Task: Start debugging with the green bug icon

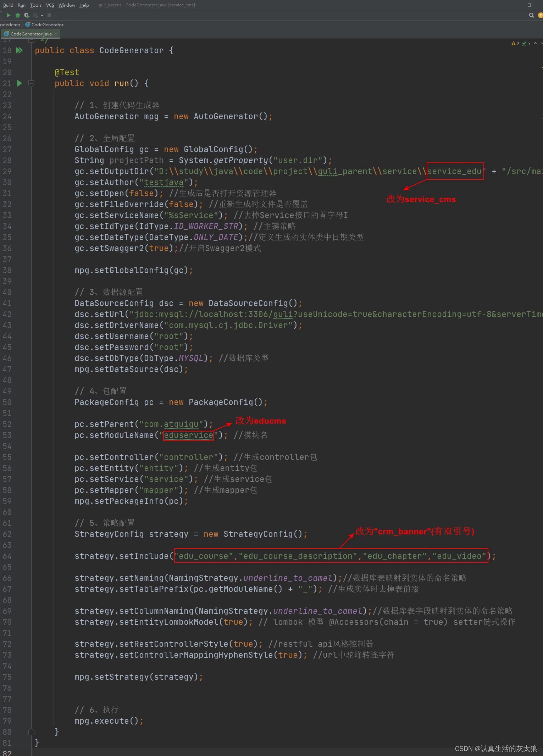Action: 18,15
